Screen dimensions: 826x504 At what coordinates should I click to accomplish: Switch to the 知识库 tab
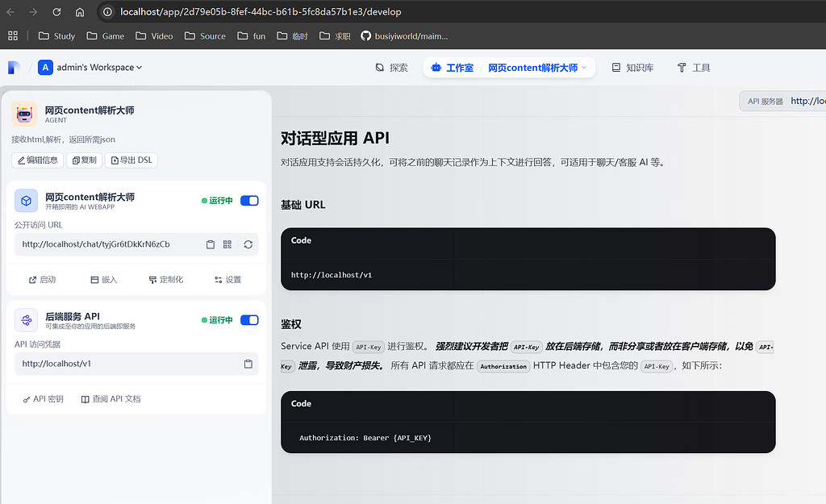point(632,68)
